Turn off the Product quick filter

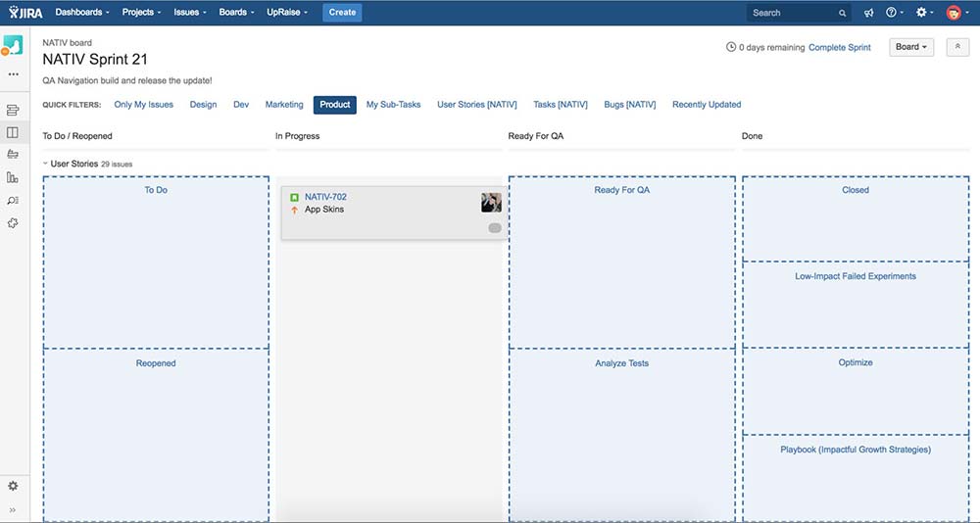(335, 105)
